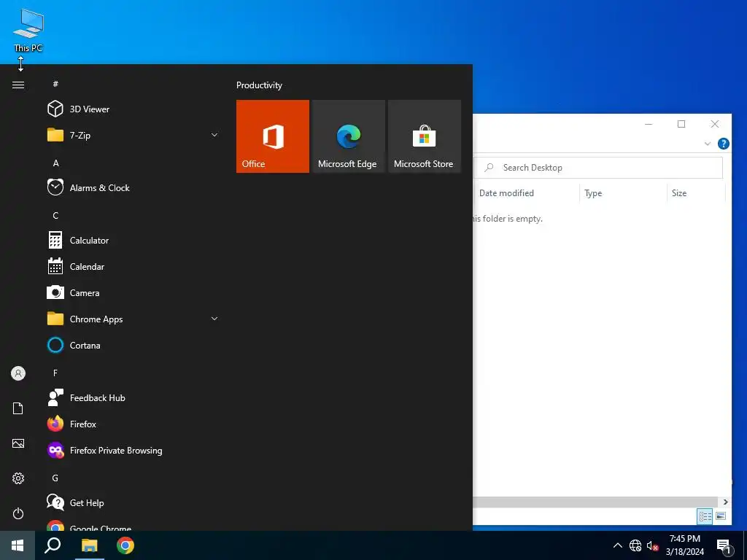Launch Cortana from the app list

[133, 345]
